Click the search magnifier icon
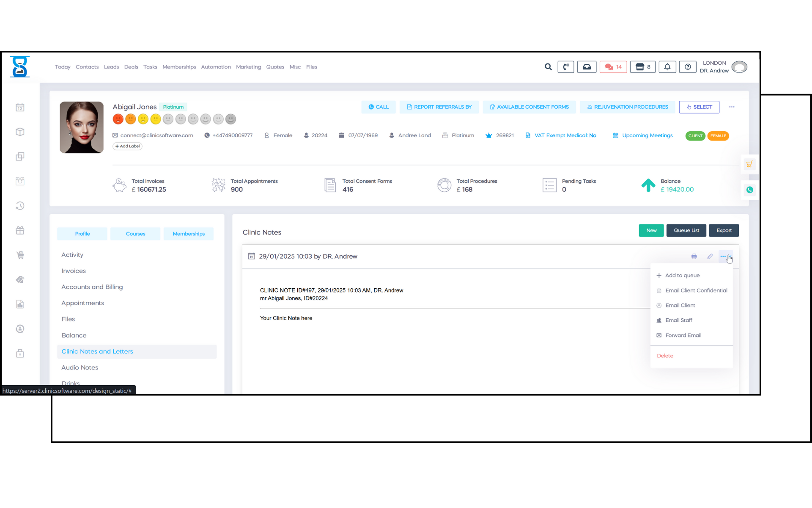This screenshot has width=812, height=508. pos(548,67)
